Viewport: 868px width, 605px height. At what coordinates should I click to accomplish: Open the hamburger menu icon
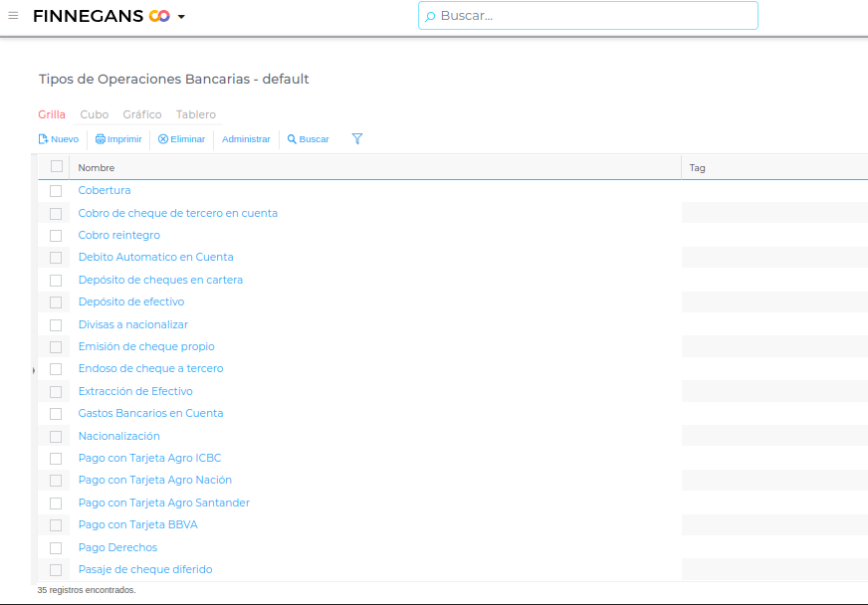point(13,16)
